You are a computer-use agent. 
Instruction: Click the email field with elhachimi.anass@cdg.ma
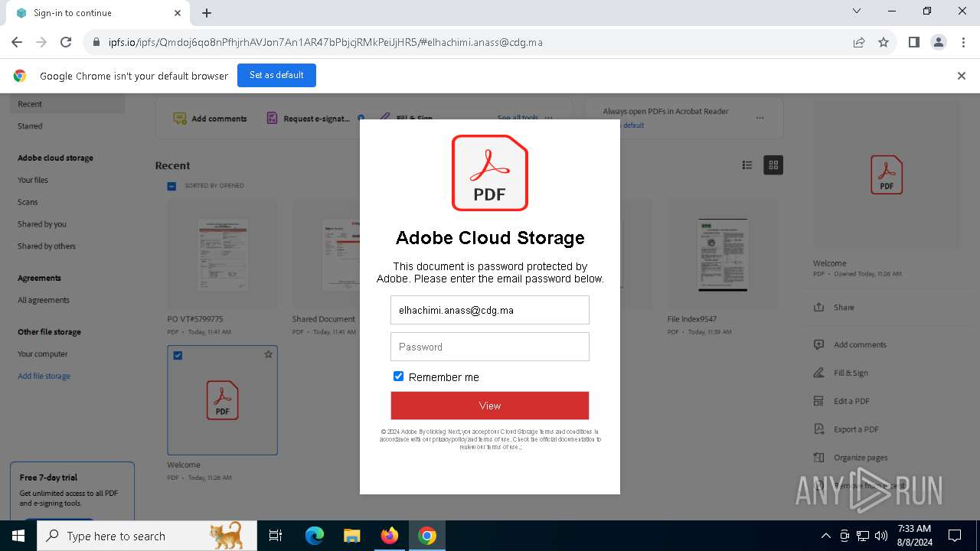tap(490, 310)
